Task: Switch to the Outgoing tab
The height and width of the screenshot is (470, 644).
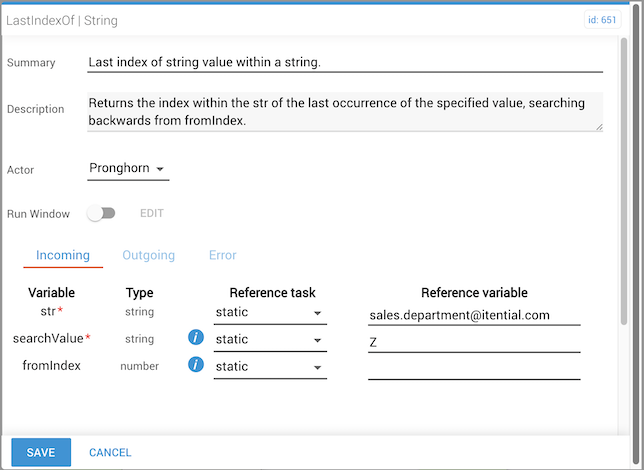Action: [x=149, y=255]
